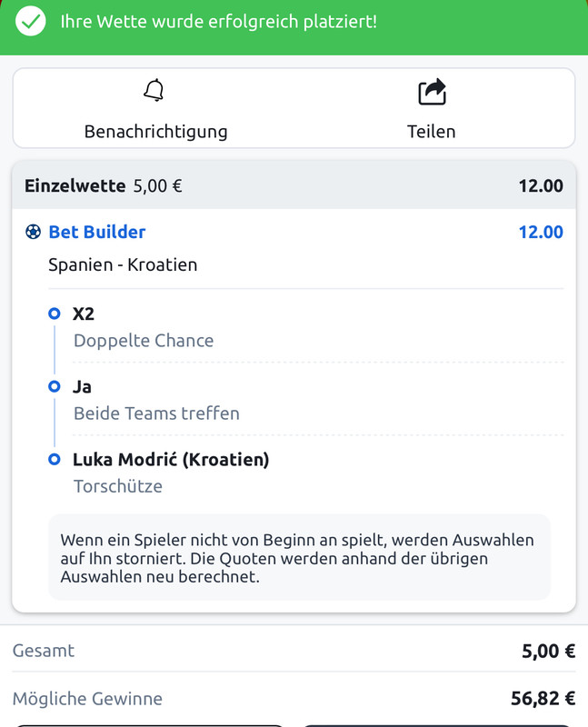
Task: Click the green success checkmark icon
Action: pyautogui.click(x=31, y=21)
